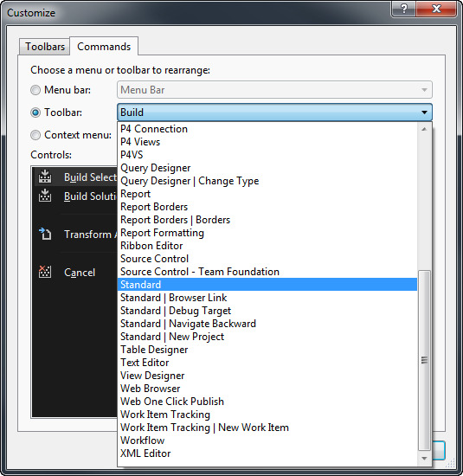Screen dimensions: 463x476
Task: Click the dropdown list scroll up arrow
Action: pyautogui.click(x=424, y=129)
